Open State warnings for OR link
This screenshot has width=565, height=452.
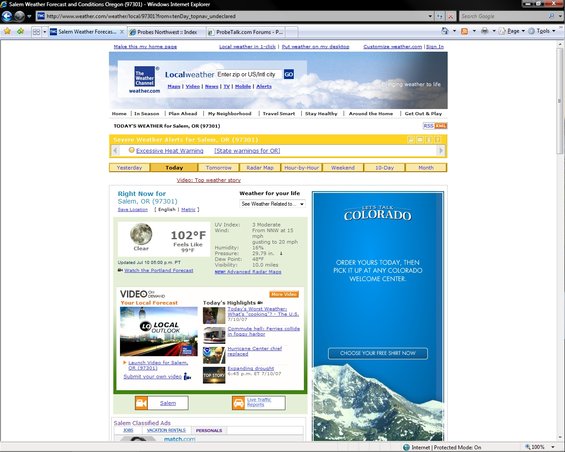[247, 151]
